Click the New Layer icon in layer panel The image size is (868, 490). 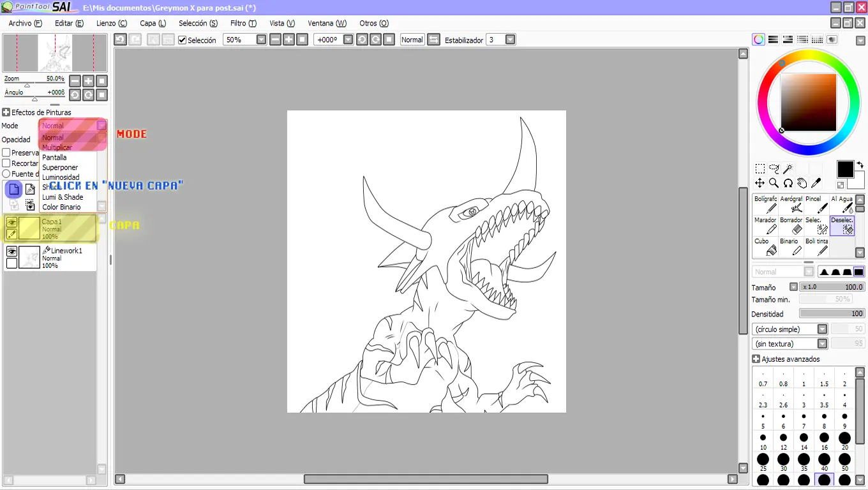(13, 189)
